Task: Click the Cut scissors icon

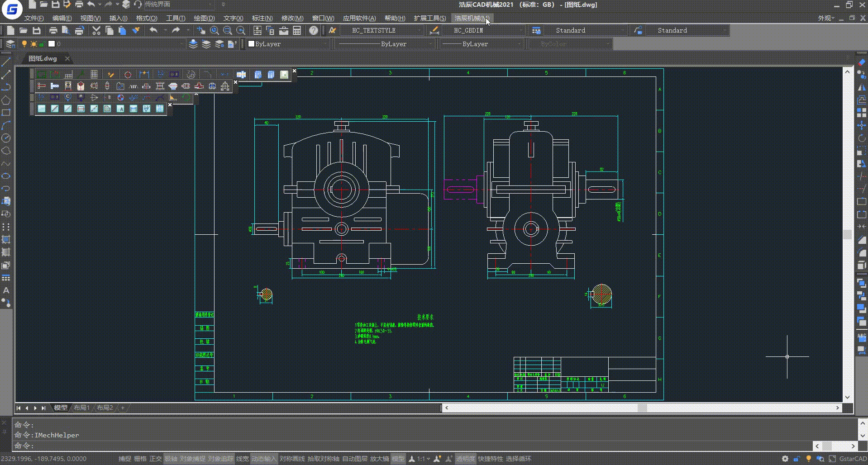Action: click(96, 30)
